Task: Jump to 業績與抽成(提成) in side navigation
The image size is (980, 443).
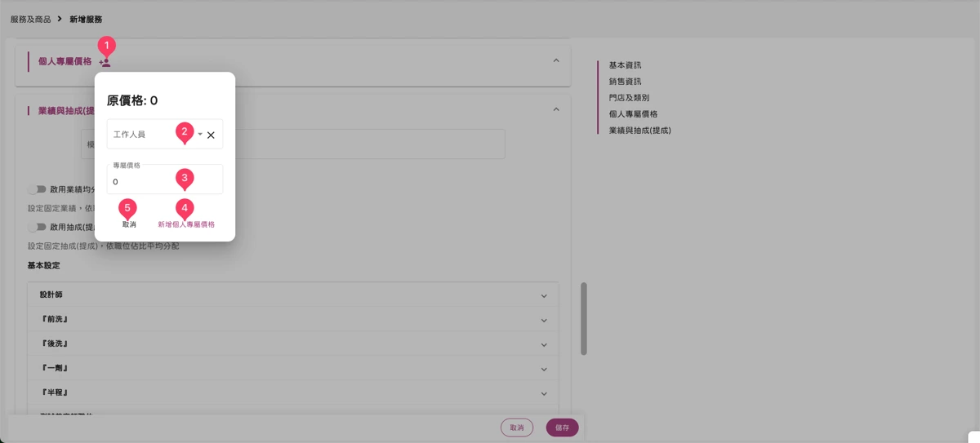Action: [x=639, y=131]
